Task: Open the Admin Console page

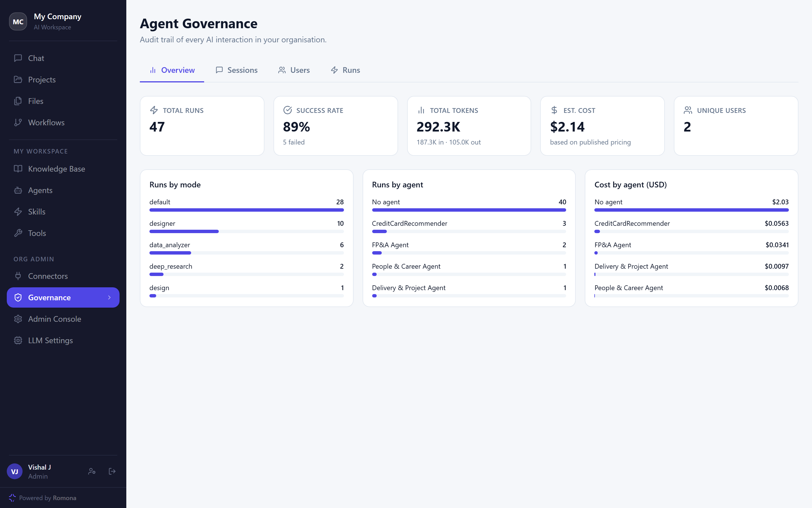Action: [63, 319]
